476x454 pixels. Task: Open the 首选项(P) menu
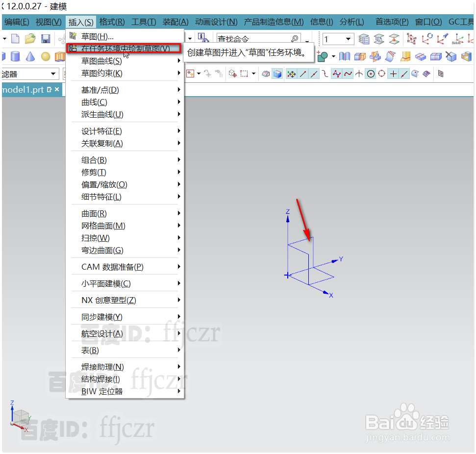click(392, 22)
